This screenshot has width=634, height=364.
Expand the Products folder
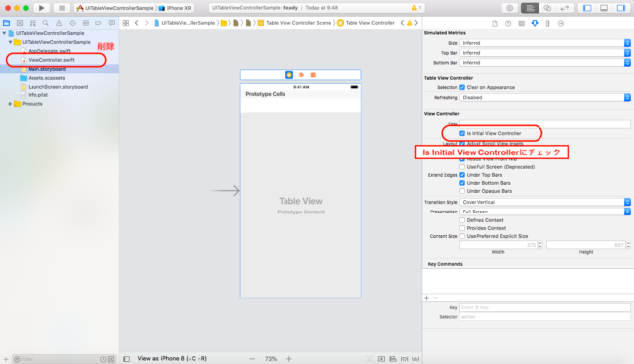pyautogui.click(x=10, y=104)
